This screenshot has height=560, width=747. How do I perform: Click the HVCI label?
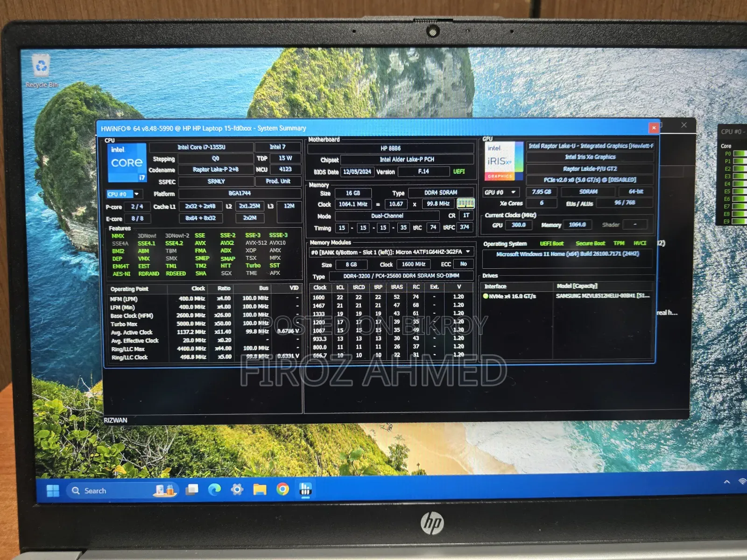pyautogui.click(x=640, y=243)
